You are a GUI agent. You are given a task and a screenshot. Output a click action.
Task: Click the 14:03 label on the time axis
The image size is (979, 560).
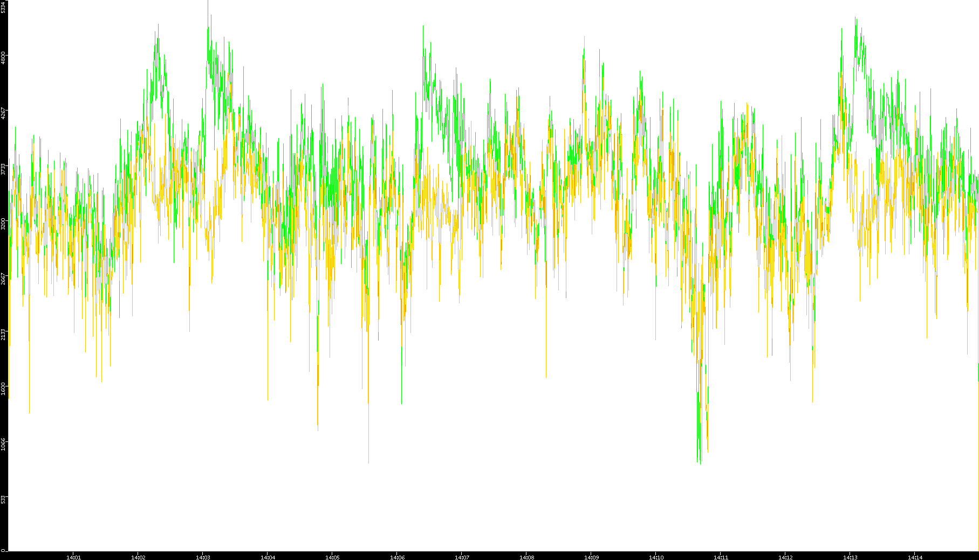[x=203, y=557]
